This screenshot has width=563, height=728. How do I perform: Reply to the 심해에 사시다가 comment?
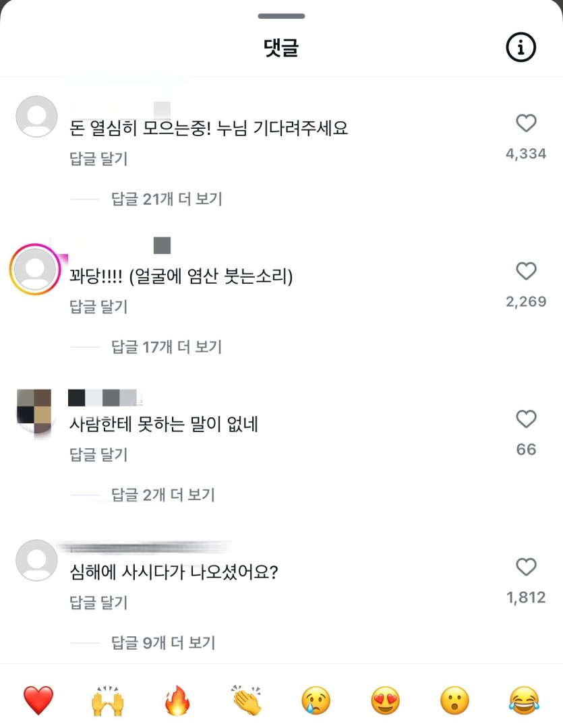tap(98, 603)
